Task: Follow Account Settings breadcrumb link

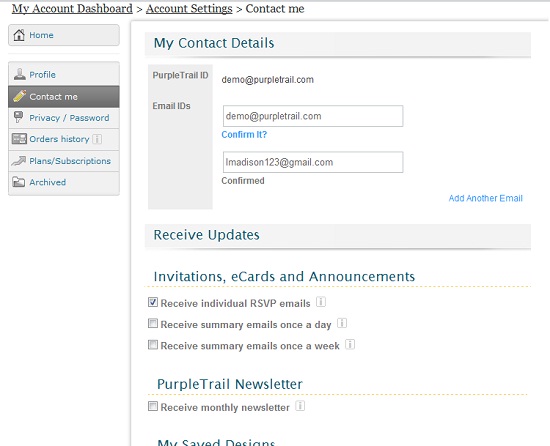Action: pyautogui.click(x=189, y=8)
